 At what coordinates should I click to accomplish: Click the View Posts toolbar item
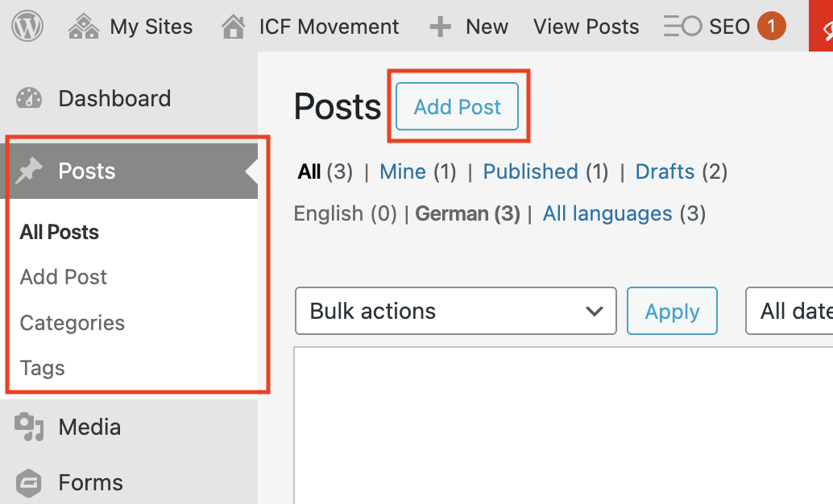586,27
